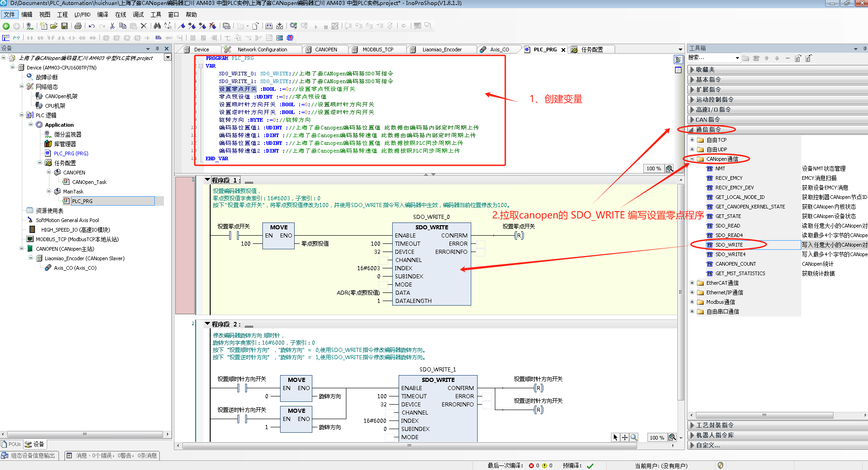Collapse the 程序段 2 network triangle

pyautogui.click(x=207, y=324)
